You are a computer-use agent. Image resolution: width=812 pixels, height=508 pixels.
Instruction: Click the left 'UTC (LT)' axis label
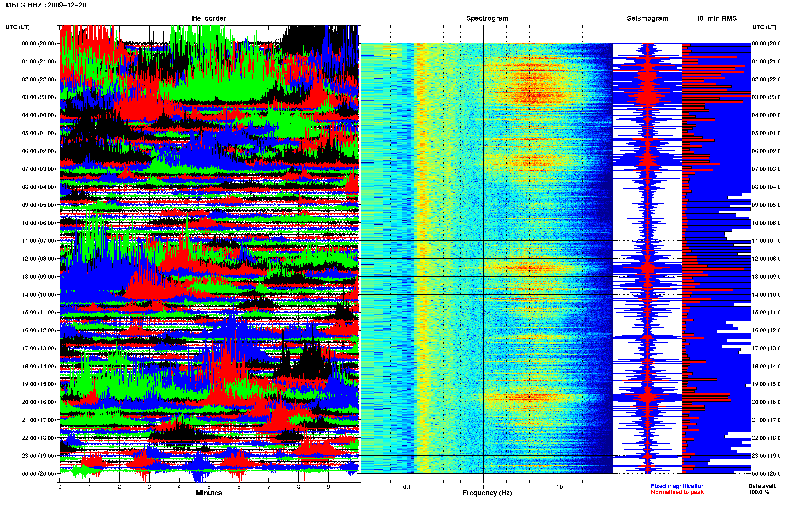(x=17, y=27)
